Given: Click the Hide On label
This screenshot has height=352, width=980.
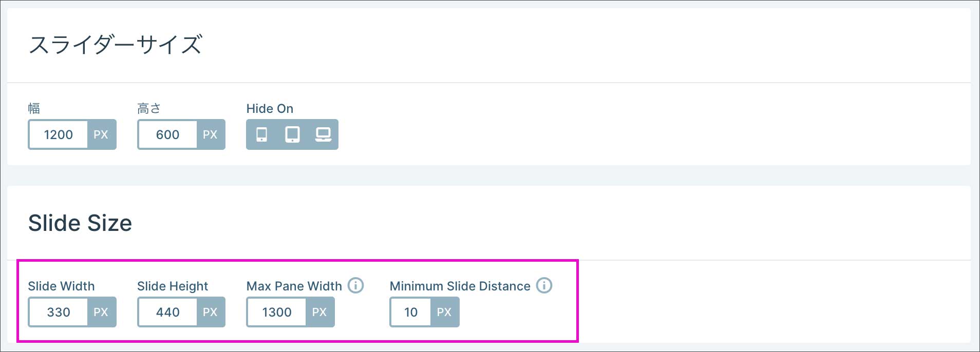Looking at the screenshot, I should 270,109.
